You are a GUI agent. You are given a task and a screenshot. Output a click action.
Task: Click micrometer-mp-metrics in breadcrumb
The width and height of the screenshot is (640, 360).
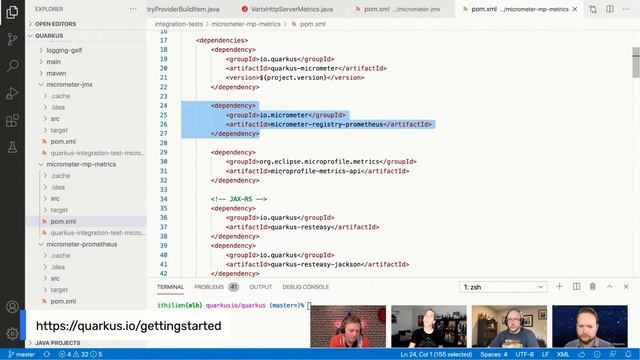pyautogui.click(x=246, y=24)
